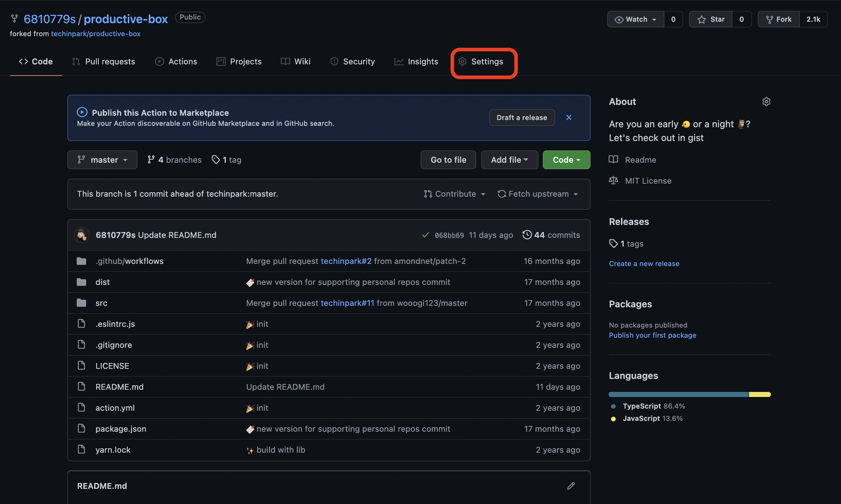Click the Draft a release button
The width and height of the screenshot is (841, 504).
[521, 118]
